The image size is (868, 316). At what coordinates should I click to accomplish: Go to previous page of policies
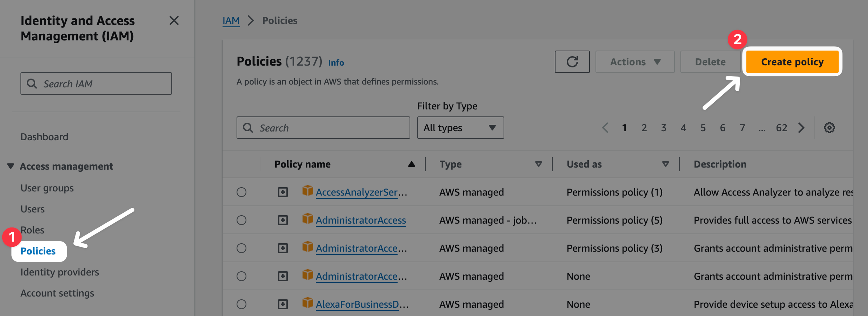605,128
